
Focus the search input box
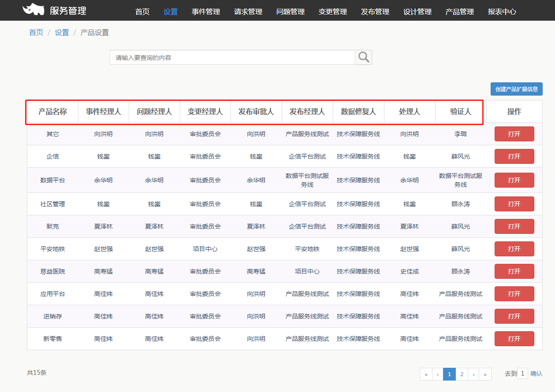click(232, 57)
